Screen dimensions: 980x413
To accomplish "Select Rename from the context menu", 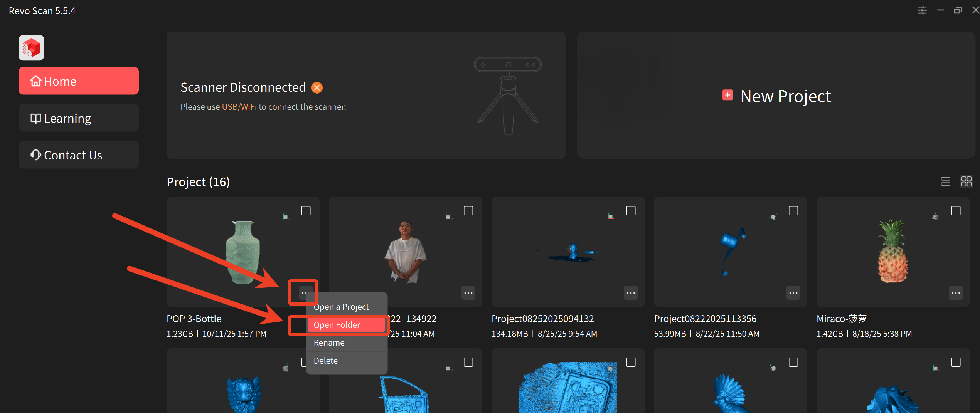I will [x=329, y=342].
